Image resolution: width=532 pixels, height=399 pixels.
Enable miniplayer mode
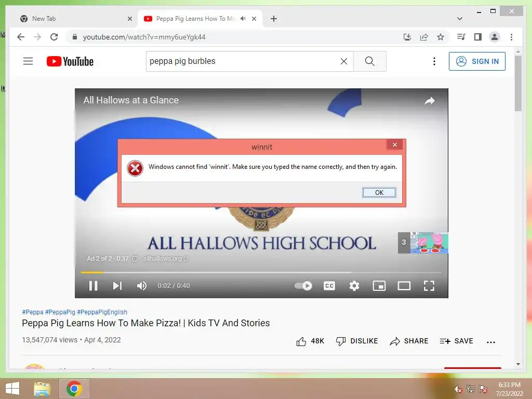(x=379, y=286)
